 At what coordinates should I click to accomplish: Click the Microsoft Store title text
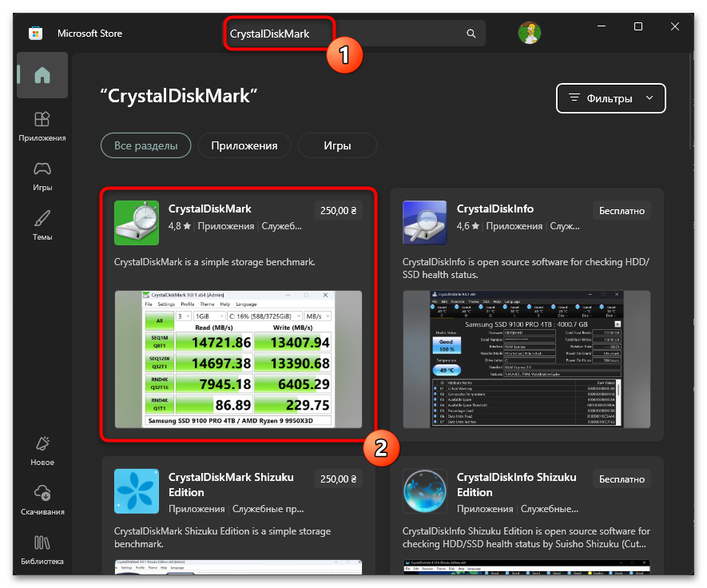89,34
